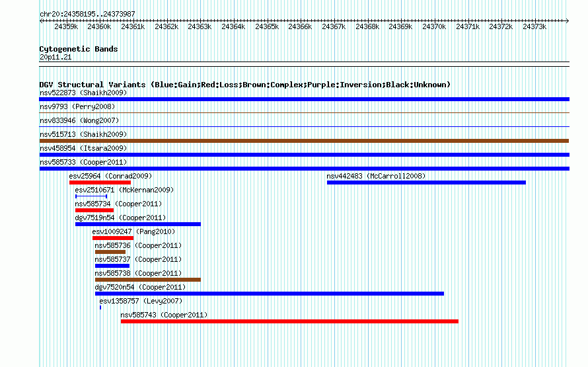Click the esv1358757 (Levy2007) label
Screen dimensions: 588x367
[141, 301]
